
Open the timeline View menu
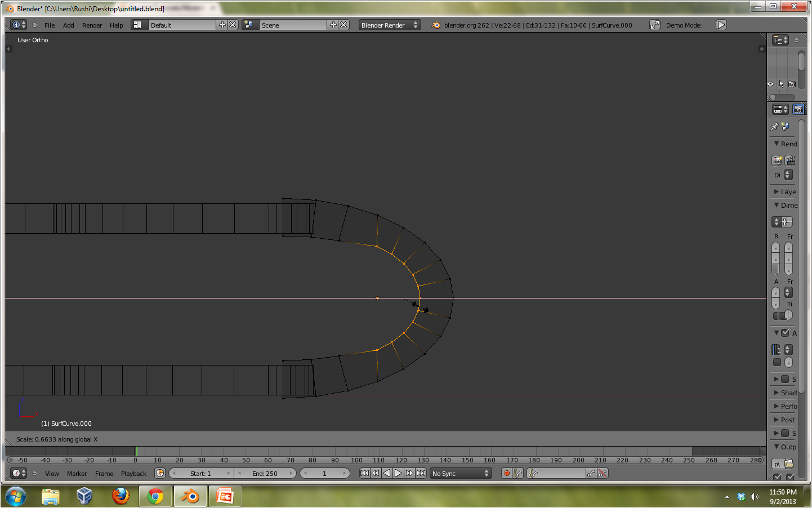point(52,474)
